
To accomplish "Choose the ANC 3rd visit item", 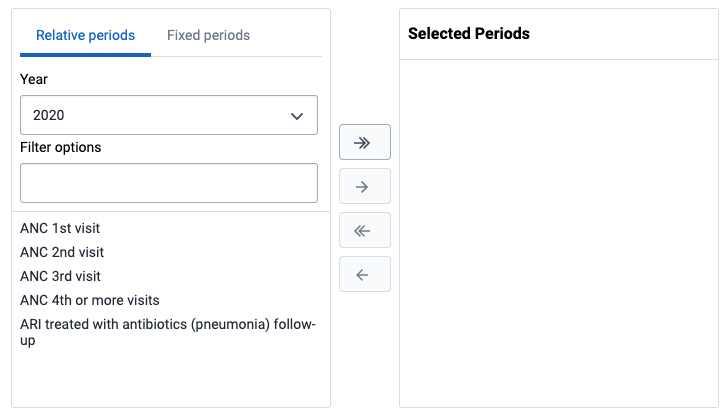I will coord(60,276).
